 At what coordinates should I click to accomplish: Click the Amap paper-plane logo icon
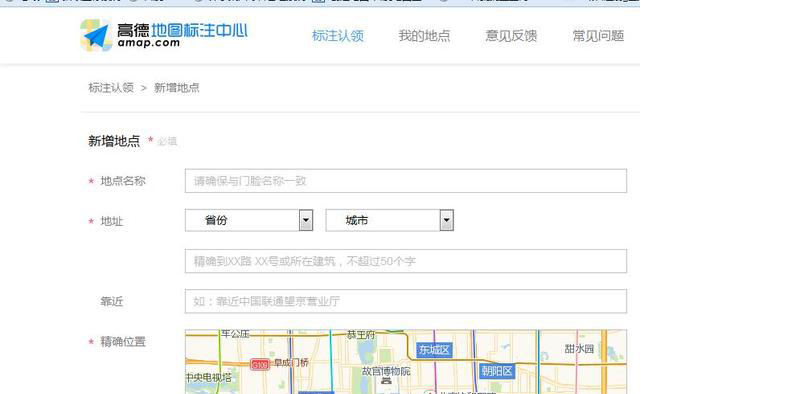[x=96, y=35]
